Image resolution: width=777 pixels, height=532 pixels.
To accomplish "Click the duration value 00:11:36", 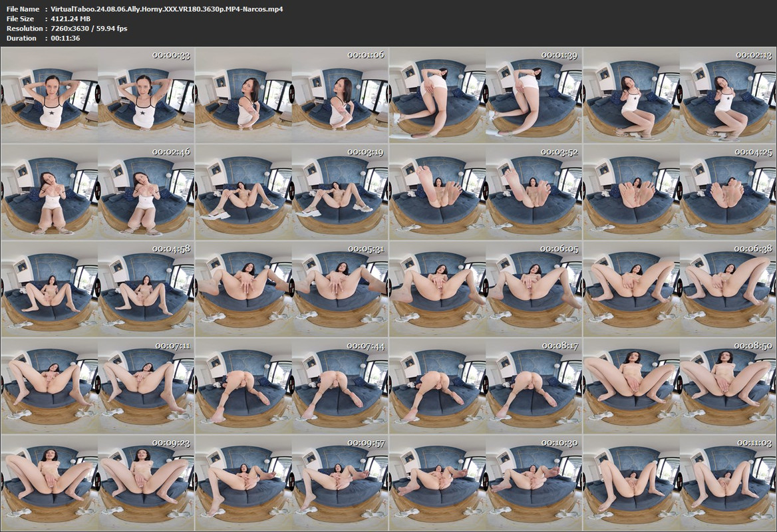I will click(65, 38).
